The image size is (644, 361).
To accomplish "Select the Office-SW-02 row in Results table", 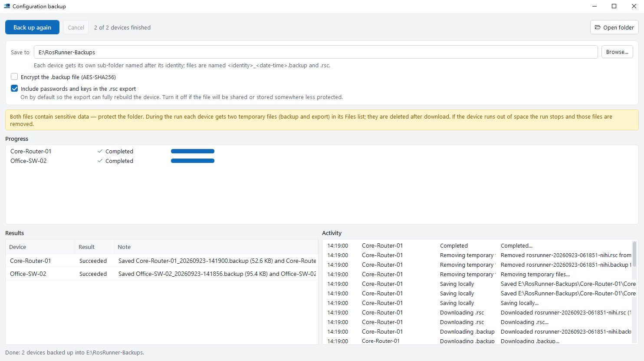I will pyautogui.click(x=161, y=274).
